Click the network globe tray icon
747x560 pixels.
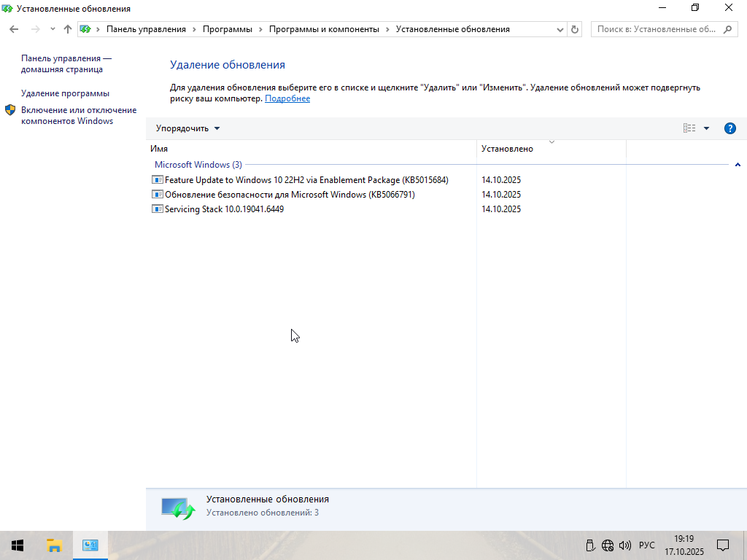608,545
